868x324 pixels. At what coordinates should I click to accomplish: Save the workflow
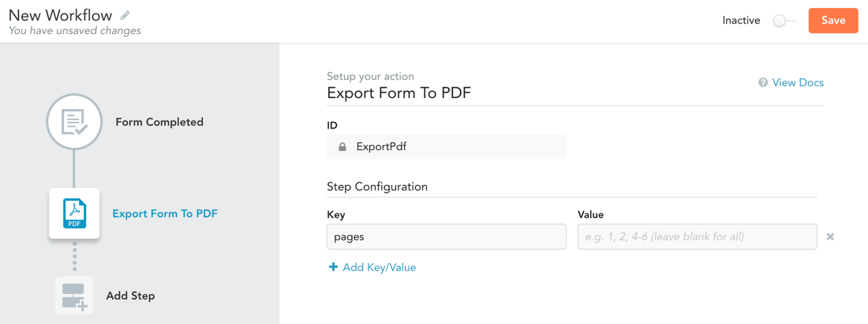833,21
